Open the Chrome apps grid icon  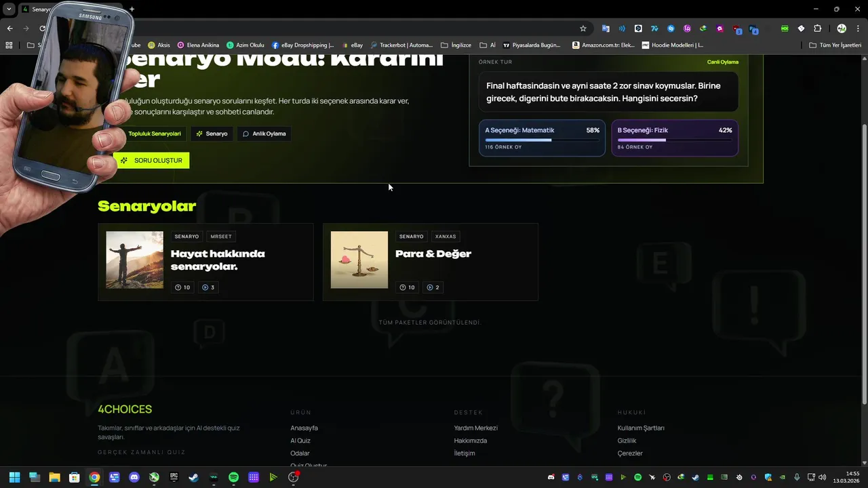click(x=9, y=45)
